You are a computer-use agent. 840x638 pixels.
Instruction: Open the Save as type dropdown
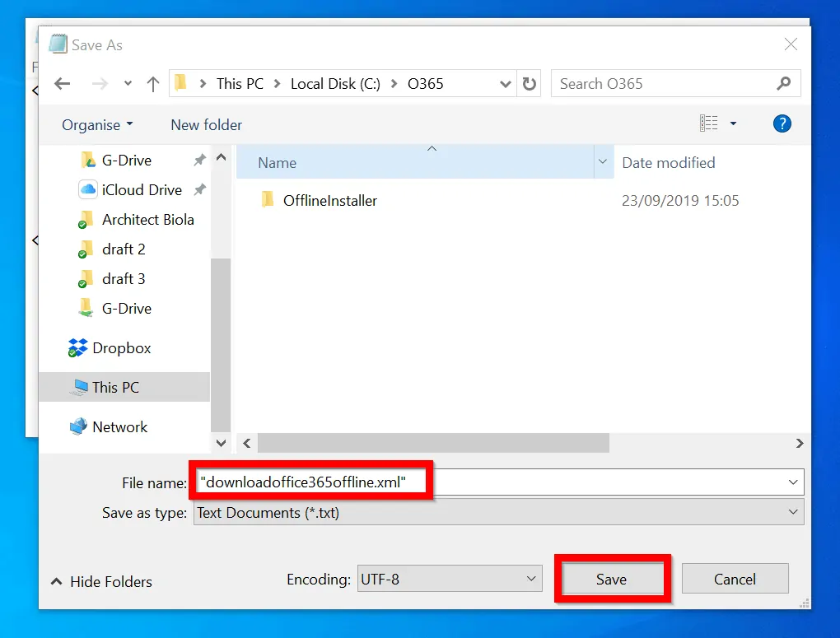point(792,511)
